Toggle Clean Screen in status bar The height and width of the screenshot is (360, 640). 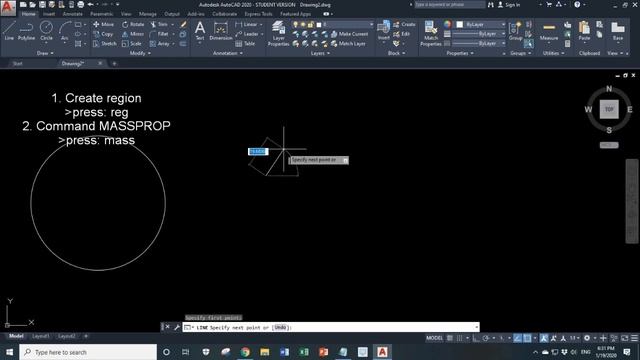[625, 338]
